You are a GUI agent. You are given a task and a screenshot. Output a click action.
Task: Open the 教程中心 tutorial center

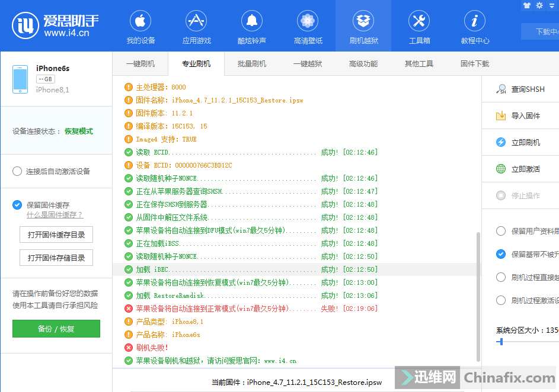point(475,27)
